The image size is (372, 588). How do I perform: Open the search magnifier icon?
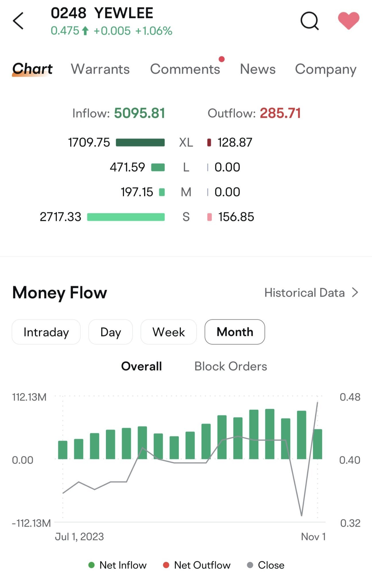[x=309, y=21]
